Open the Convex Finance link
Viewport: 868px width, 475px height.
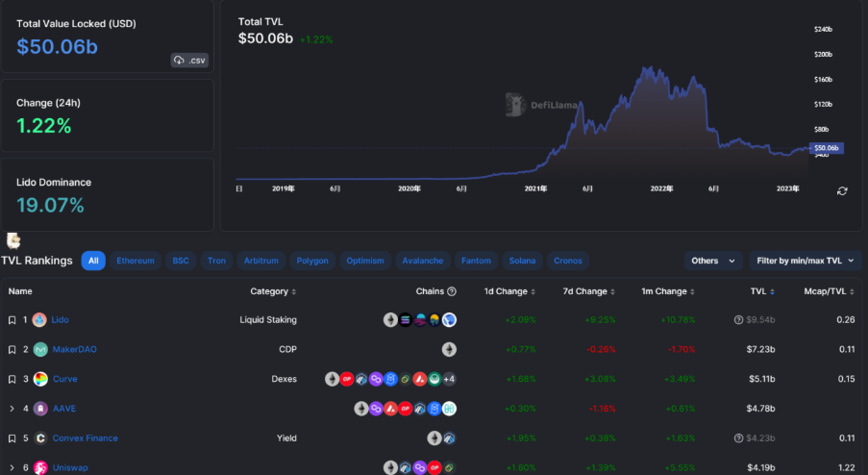coord(86,437)
